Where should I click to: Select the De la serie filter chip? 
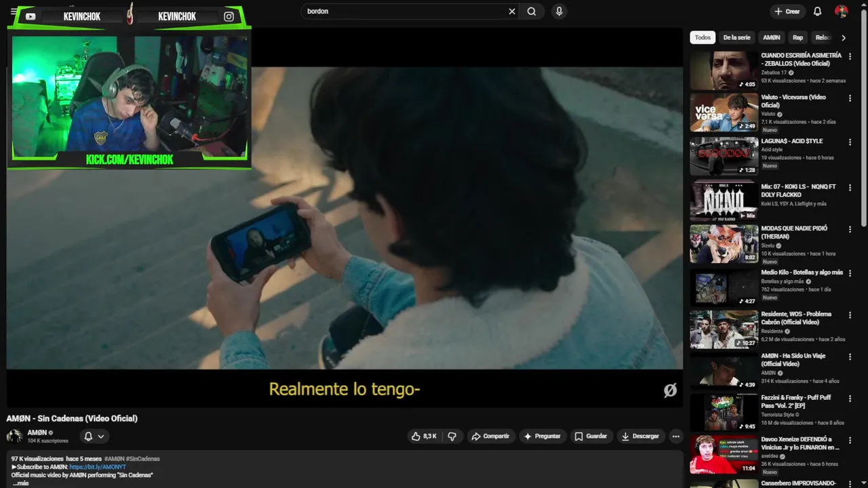736,38
